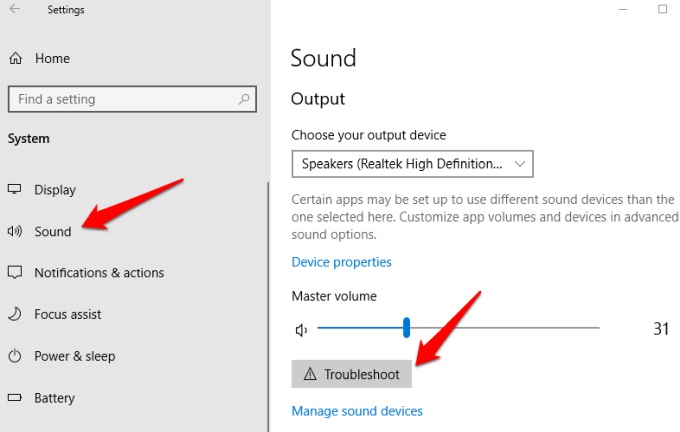680x432 pixels.
Task: Click the Home icon in sidebar
Action: [x=15, y=58]
